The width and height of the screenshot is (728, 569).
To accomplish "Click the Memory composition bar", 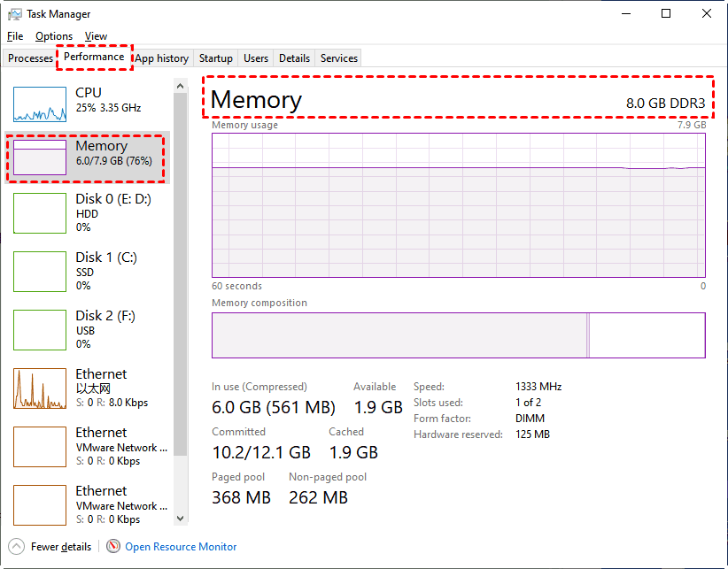I will (458, 335).
